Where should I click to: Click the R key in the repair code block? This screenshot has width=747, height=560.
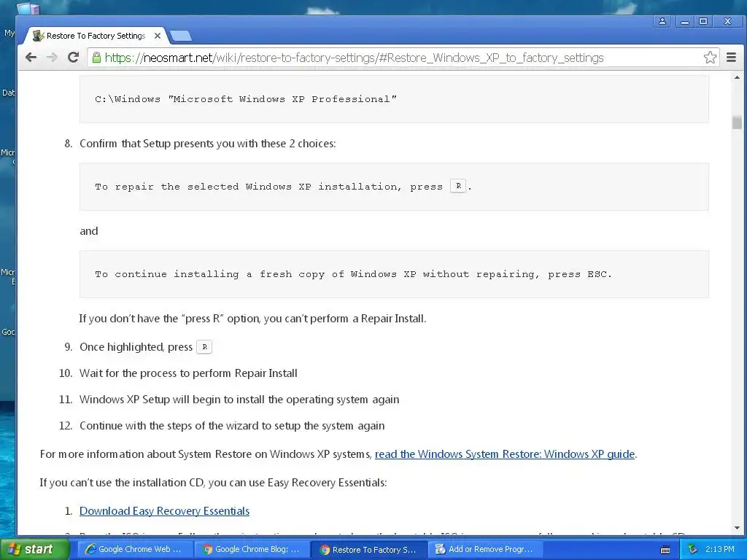coord(458,186)
